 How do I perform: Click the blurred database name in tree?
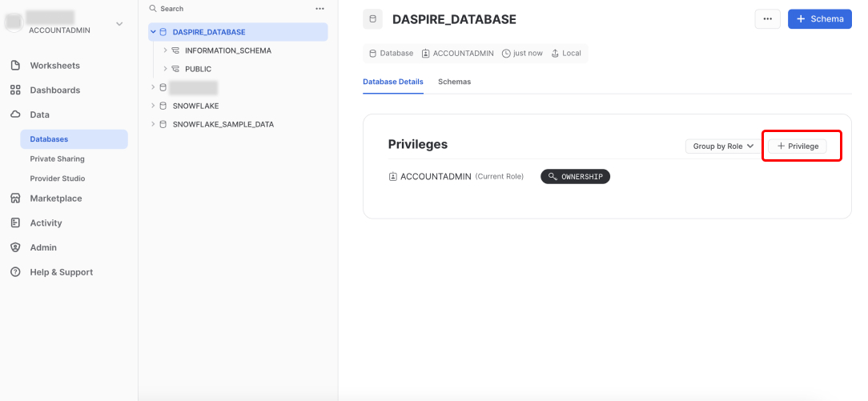[193, 87]
